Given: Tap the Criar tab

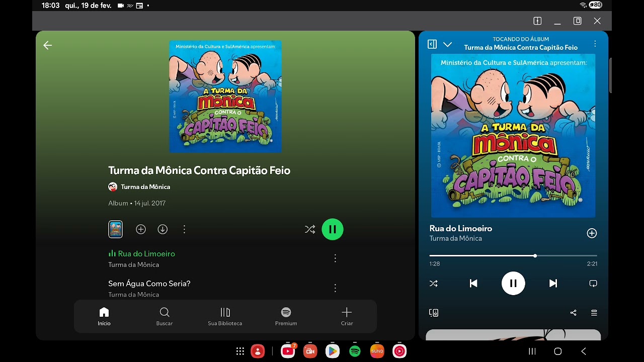Looking at the screenshot, I should tap(347, 316).
